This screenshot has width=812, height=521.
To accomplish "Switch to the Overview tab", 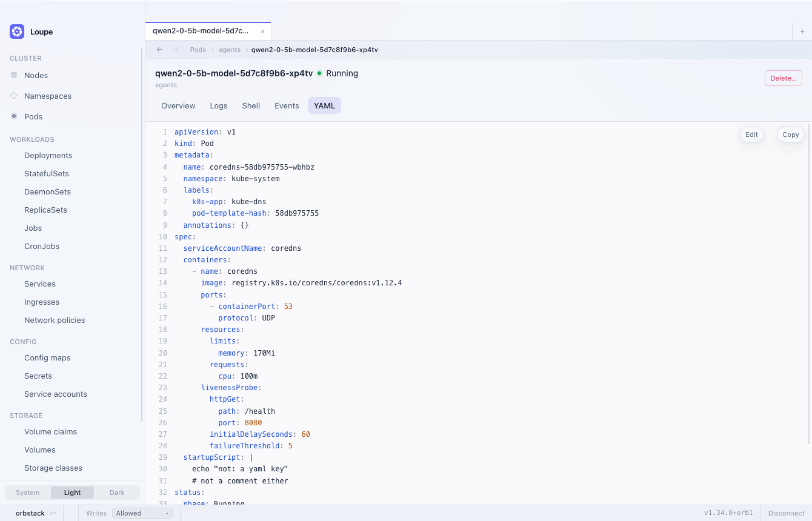I will coord(178,105).
